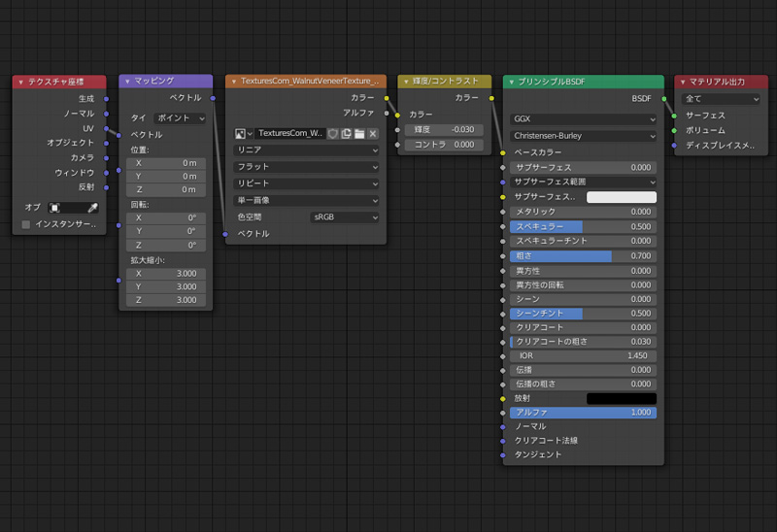This screenshot has height=532, width=777.
Task: Open the sRGB color space dropdown
Action: [x=344, y=217]
